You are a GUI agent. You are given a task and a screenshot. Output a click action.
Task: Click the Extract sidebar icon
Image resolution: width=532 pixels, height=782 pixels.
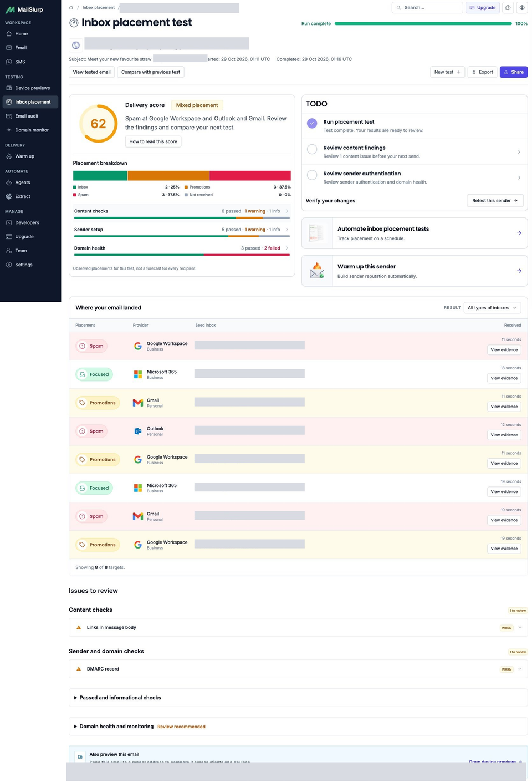[x=9, y=196]
